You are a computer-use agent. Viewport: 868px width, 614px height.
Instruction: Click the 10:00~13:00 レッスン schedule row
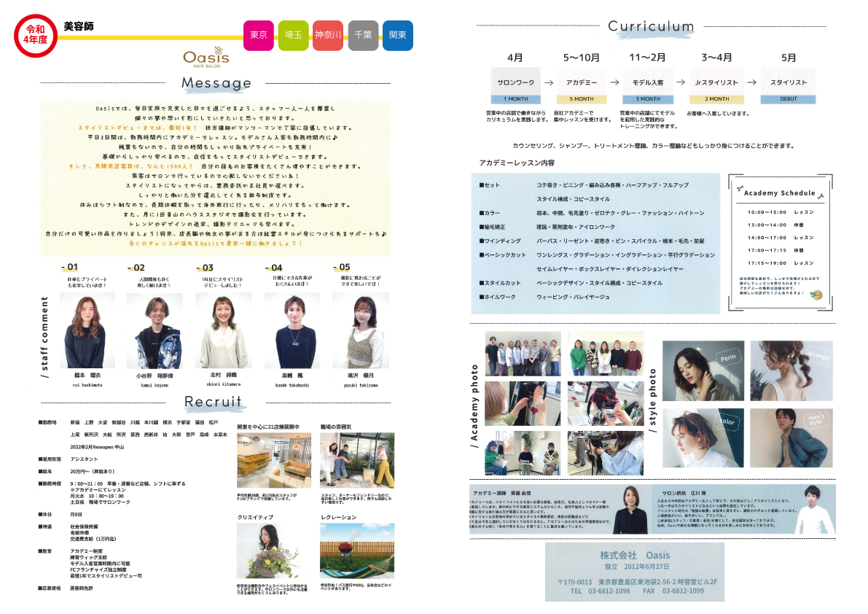tap(781, 212)
